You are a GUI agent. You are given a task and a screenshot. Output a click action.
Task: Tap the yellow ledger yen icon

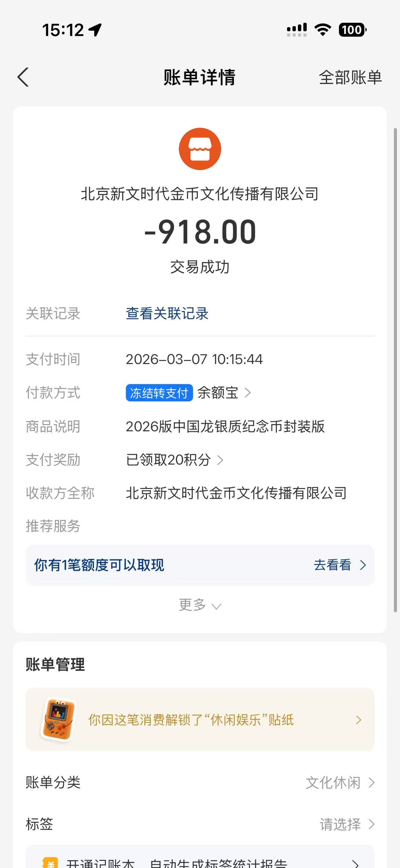pyautogui.click(x=50, y=863)
